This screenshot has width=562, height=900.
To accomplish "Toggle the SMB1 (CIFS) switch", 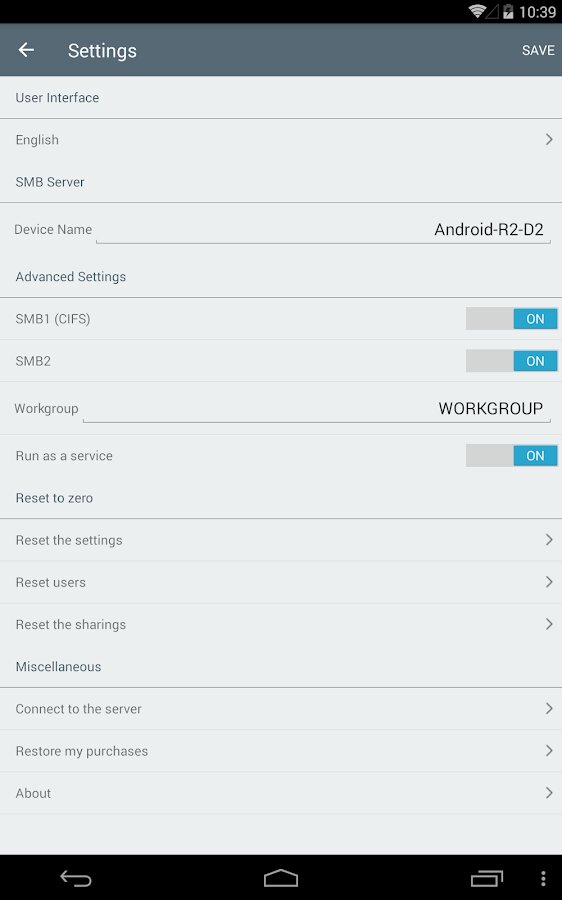I will point(511,319).
